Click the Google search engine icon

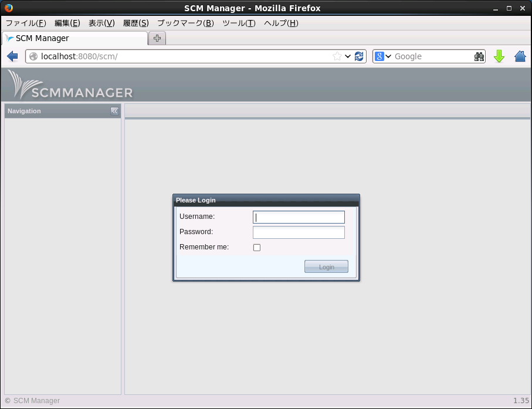click(x=379, y=56)
